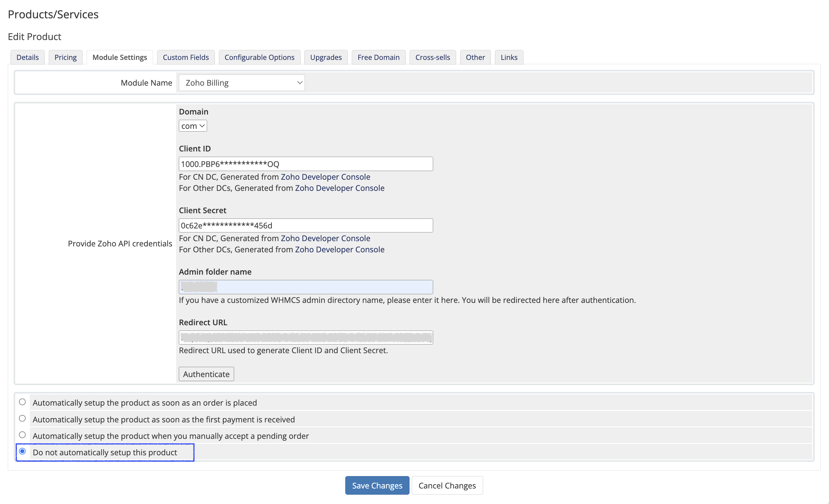Focus the Client Secret input field

coord(306,226)
